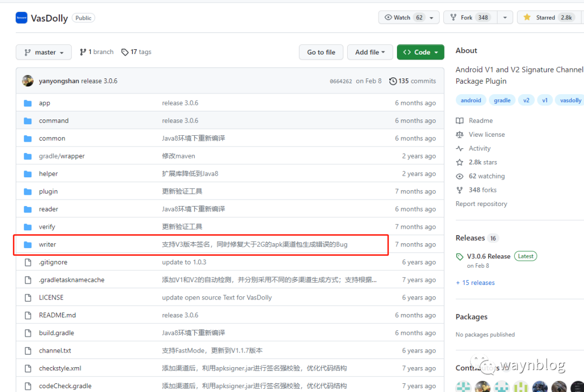Open the writer folder name
Image resolution: width=584 pixels, height=392 pixels.
click(47, 244)
